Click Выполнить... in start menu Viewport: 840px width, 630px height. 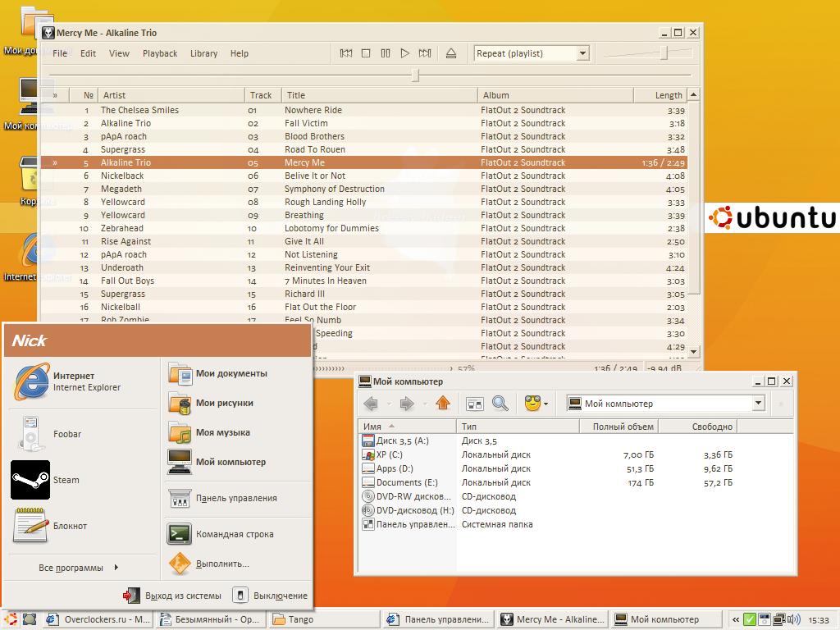pyautogui.click(x=237, y=564)
